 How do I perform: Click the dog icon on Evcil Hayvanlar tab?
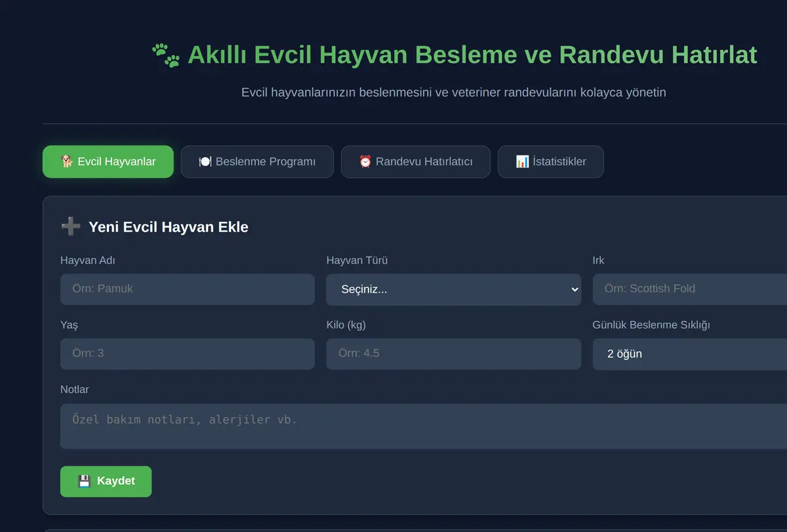67,161
